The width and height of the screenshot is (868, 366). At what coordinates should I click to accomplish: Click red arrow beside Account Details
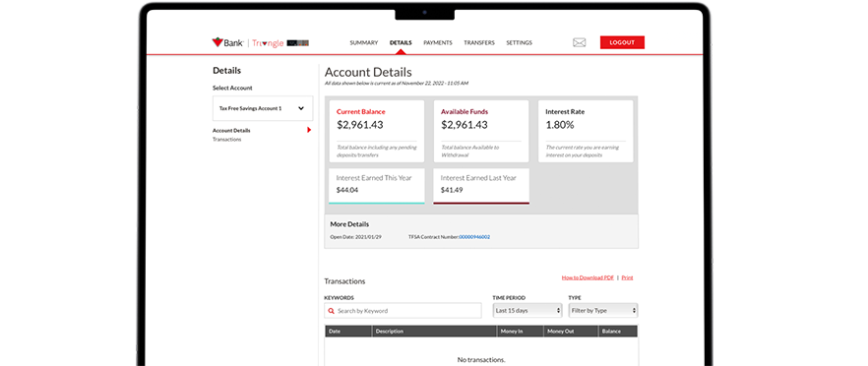[x=309, y=130]
